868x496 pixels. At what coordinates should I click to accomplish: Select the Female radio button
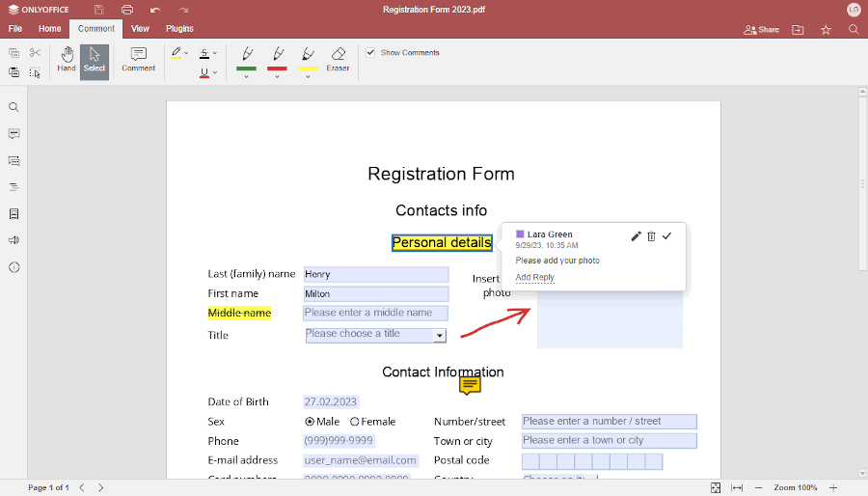(354, 422)
